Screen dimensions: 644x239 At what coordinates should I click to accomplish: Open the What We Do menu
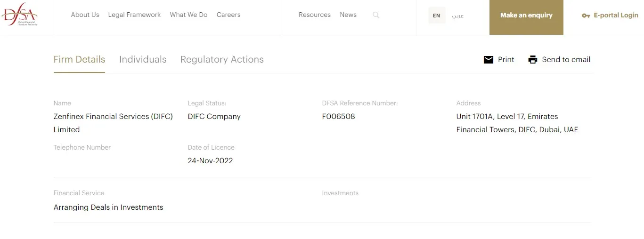click(x=188, y=15)
